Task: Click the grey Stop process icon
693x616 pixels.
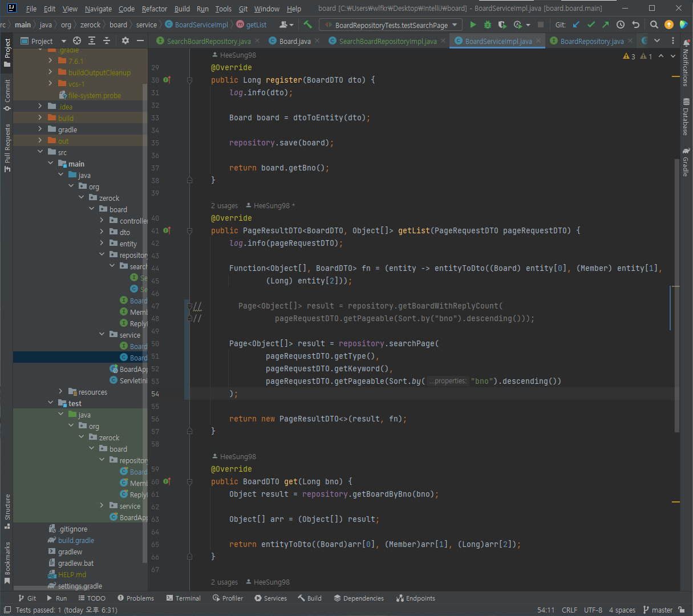Action: click(541, 25)
